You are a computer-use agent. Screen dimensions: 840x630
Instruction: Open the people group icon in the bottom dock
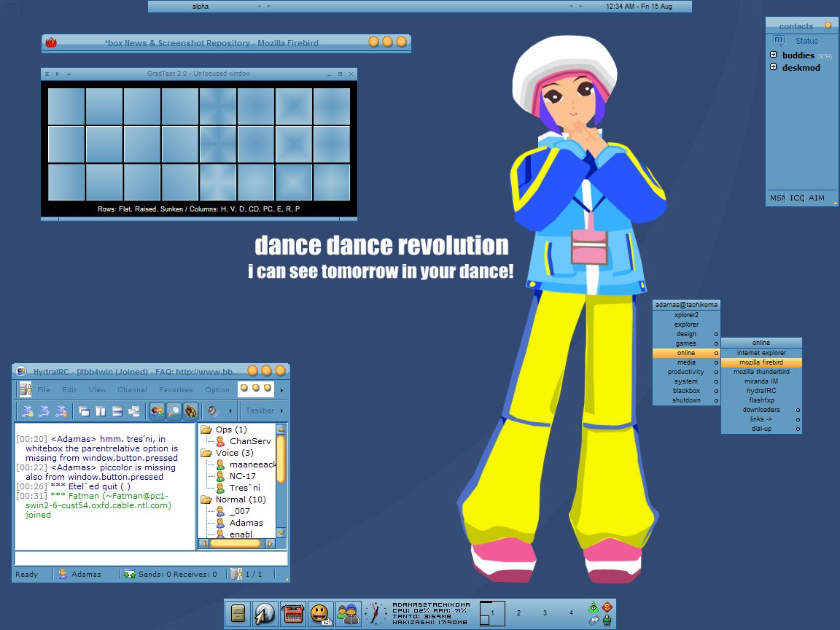coord(349,613)
